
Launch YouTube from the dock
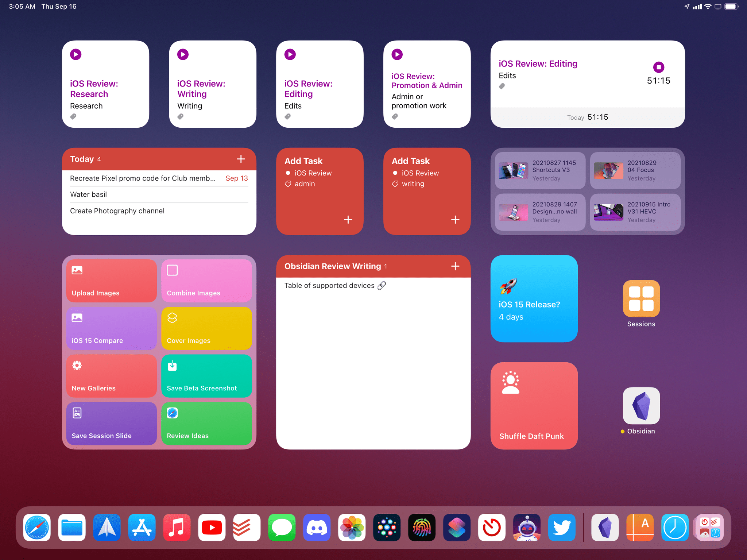(x=212, y=527)
